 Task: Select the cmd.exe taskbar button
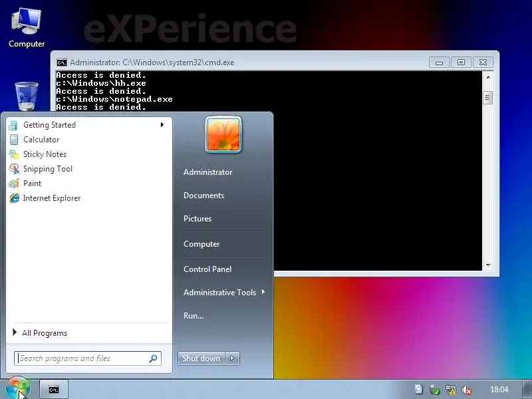(x=54, y=390)
